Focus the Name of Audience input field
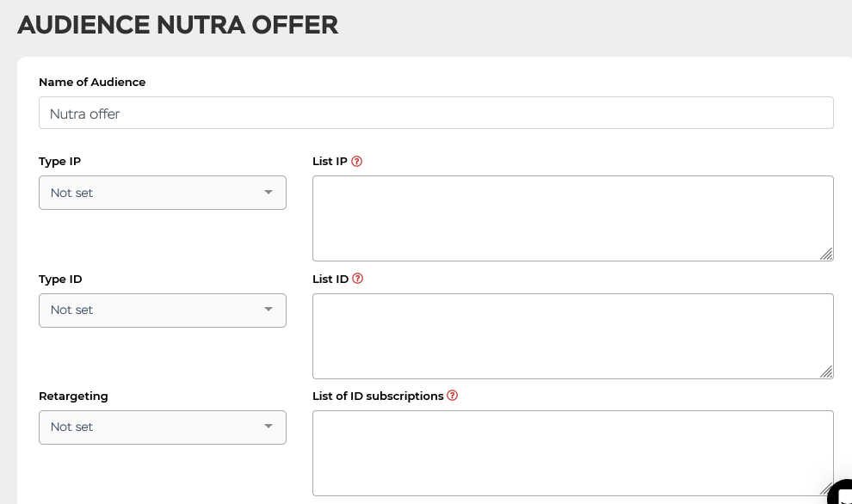Viewport: 852px width, 504px height. (435, 113)
